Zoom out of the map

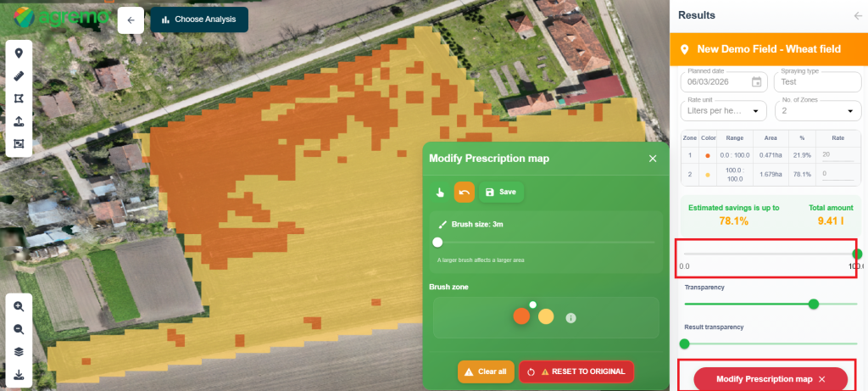[x=19, y=330]
